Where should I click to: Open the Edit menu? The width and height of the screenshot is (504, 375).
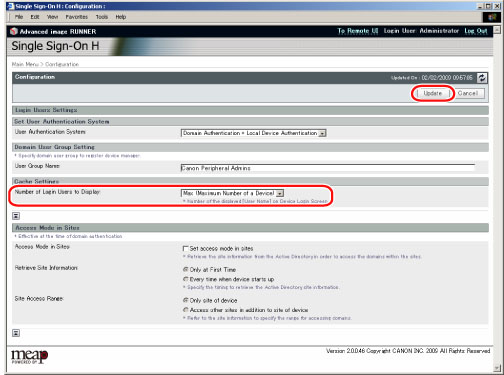[x=35, y=17]
